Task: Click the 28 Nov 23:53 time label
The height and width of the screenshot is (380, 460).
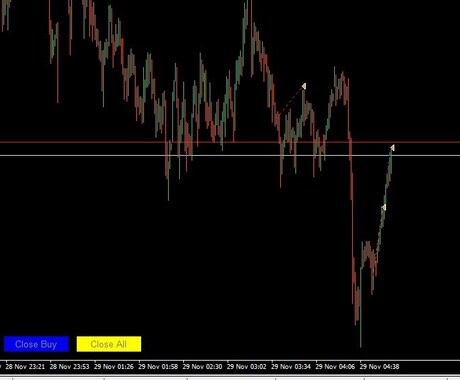Action: pyautogui.click(x=69, y=367)
